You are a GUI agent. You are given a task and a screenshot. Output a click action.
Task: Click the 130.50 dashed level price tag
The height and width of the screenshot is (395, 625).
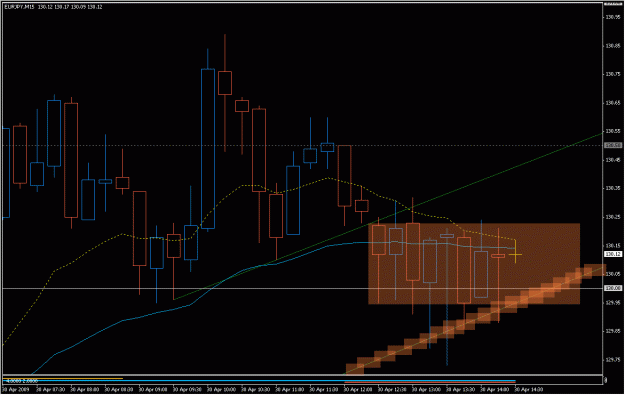tap(613, 145)
